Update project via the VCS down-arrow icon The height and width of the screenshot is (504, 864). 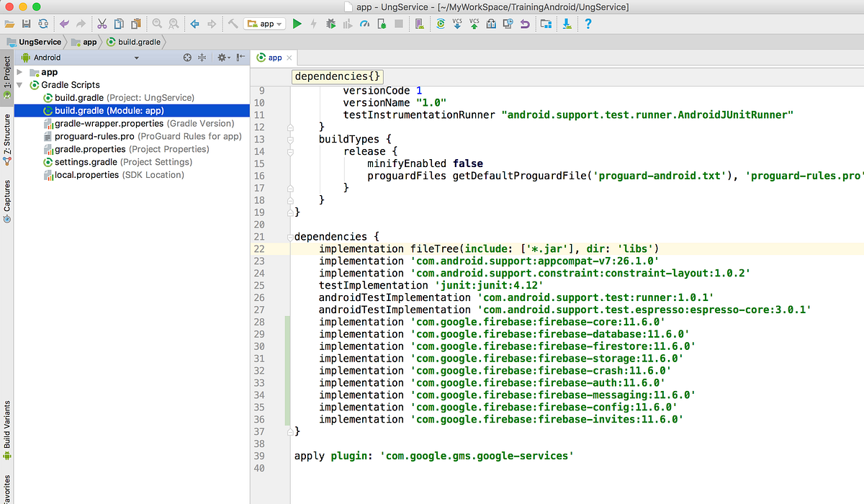[456, 23]
